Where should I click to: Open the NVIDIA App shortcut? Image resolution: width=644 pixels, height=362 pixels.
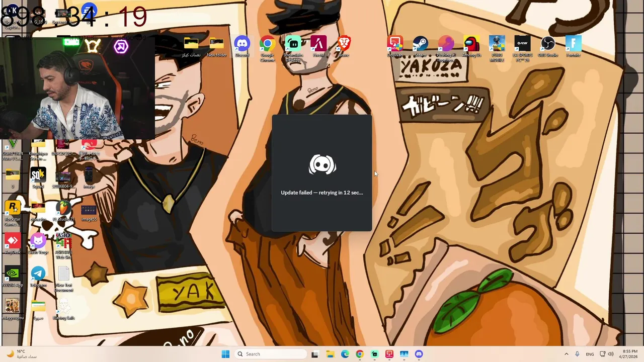13,277
